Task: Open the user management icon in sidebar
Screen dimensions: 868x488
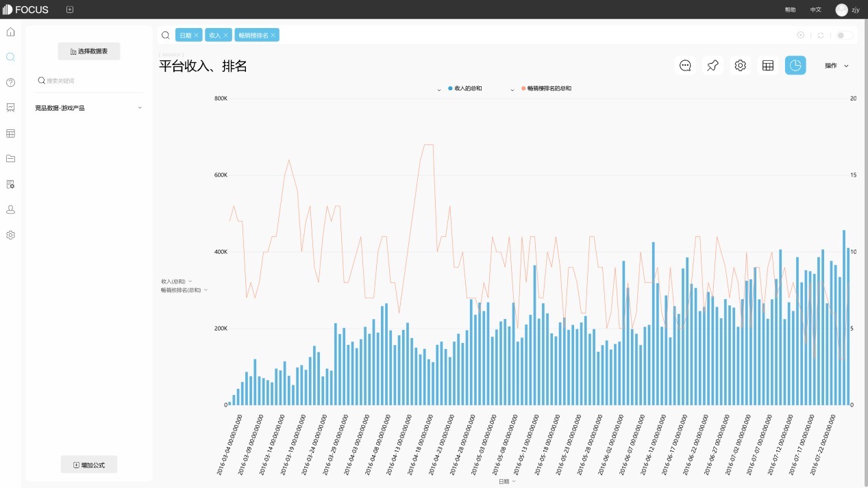Action: pyautogui.click(x=10, y=209)
